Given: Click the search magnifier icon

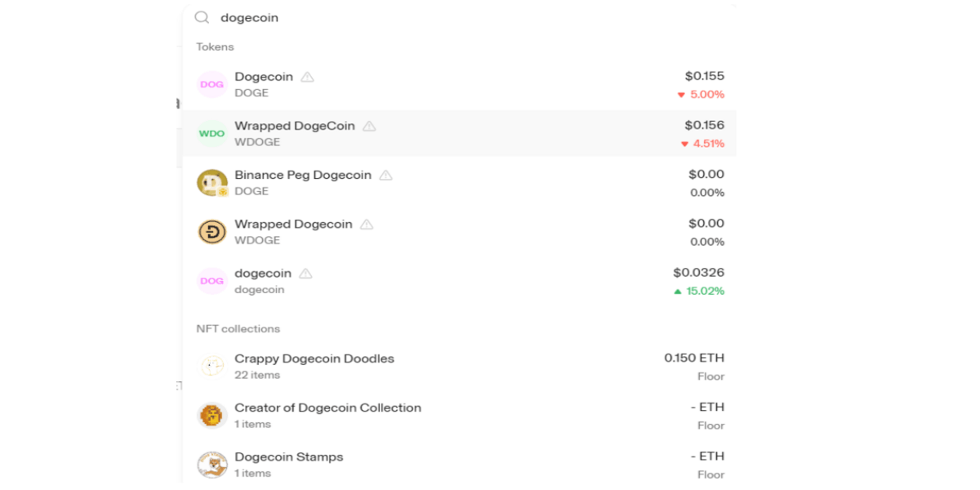Looking at the screenshot, I should (x=202, y=17).
